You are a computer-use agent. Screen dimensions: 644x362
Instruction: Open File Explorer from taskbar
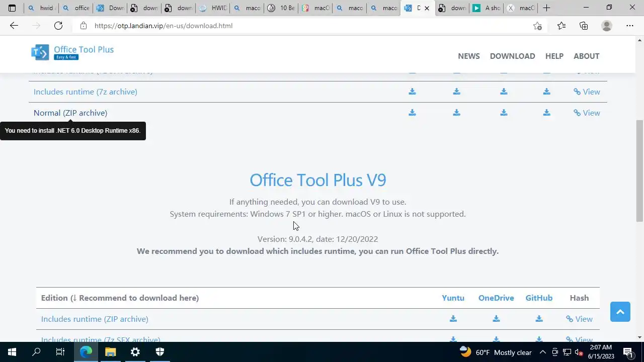[x=111, y=352]
